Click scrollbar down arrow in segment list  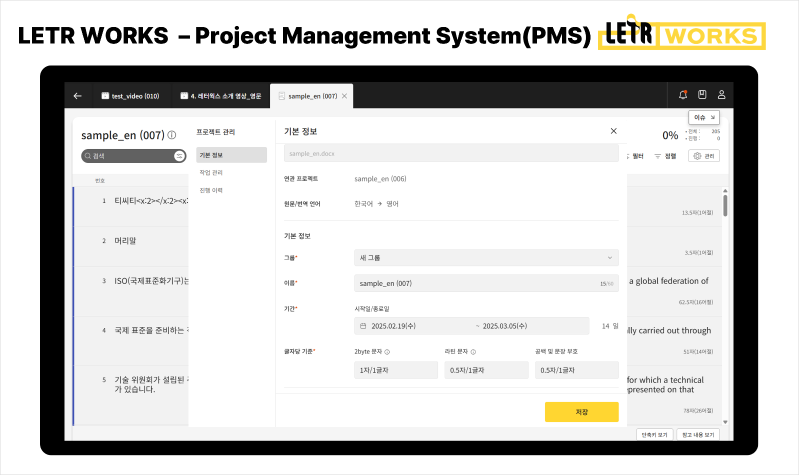(x=725, y=422)
